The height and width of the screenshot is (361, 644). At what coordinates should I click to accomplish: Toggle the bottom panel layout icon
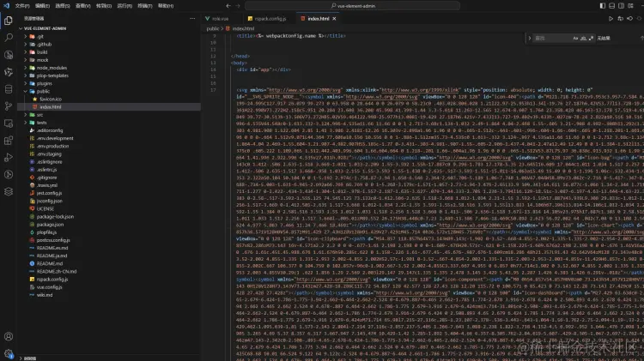click(x=612, y=6)
